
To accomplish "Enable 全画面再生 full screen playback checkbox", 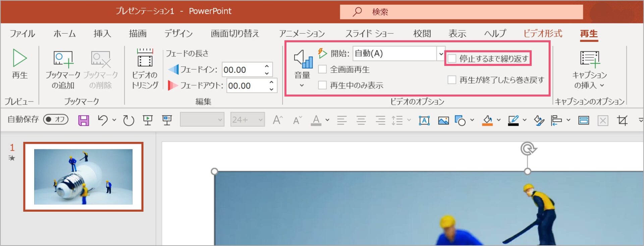I will pyautogui.click(x=322, y=69).
